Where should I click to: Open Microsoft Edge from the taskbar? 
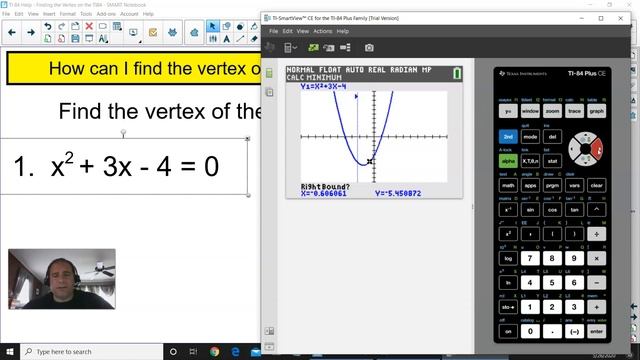pyautogui.click(x=236, y=351)
